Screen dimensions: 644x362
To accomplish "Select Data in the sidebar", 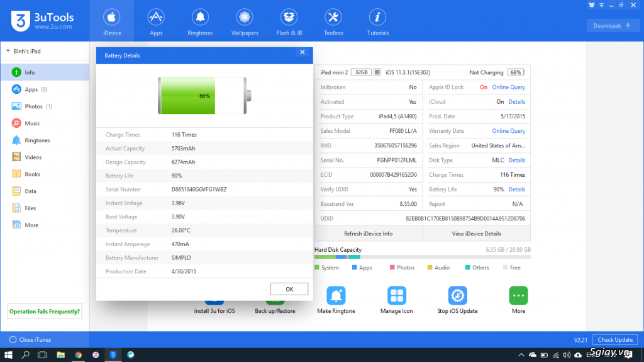I will coord(45,191).
